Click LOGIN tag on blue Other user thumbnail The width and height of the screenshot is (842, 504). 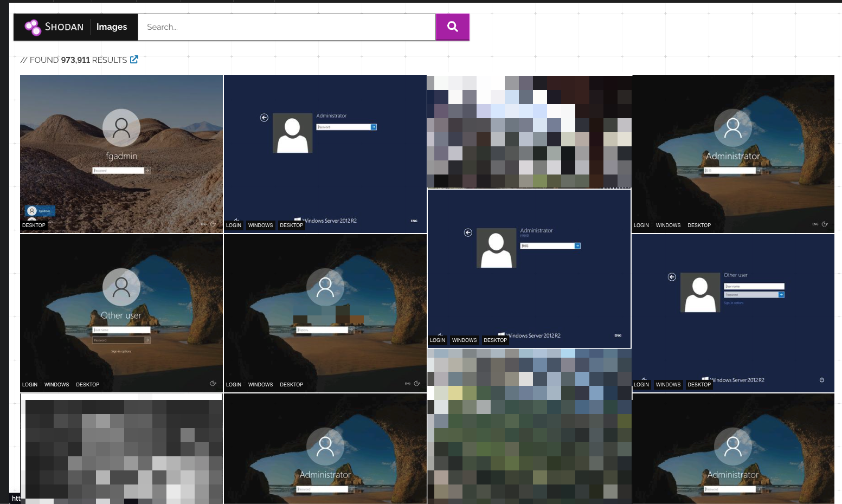point(641,385)
